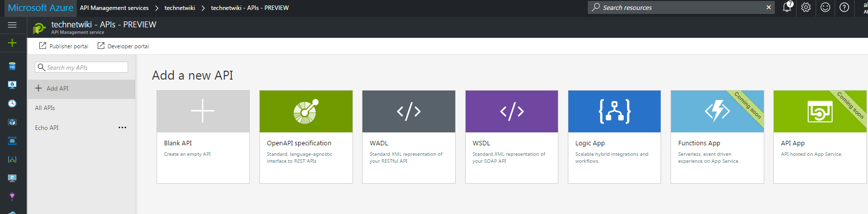Clear the Search resources box
The height and width of the screenshot is (214, 868).
pos(768,7)
